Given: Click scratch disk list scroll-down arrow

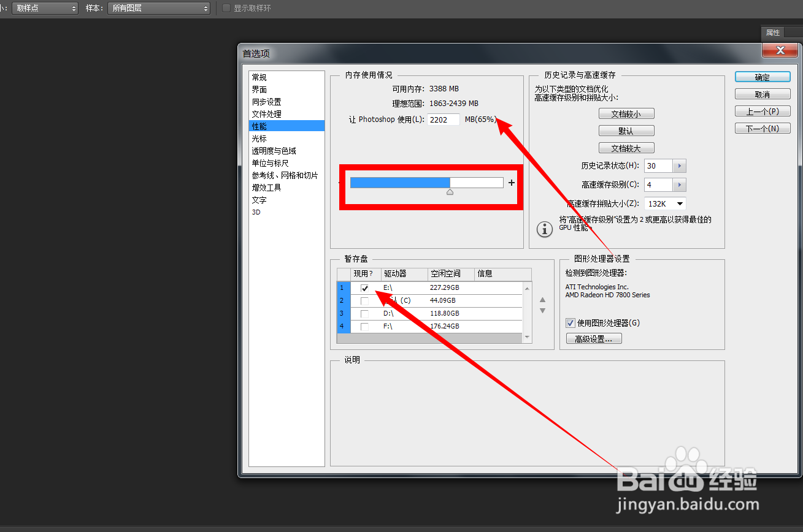Looking at the screenshot, I should coord(527,337).
